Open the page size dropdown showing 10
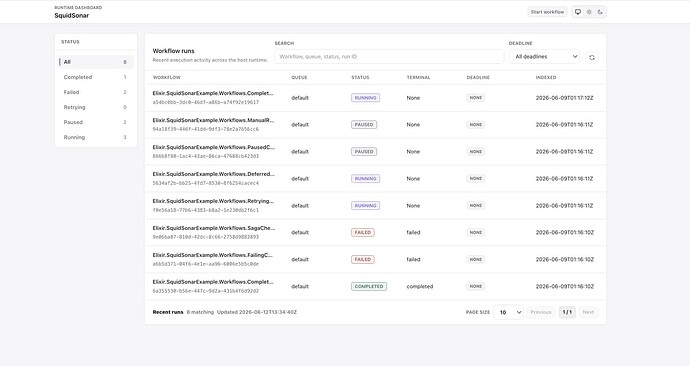 pyautogui.click(x=508, y=312)
